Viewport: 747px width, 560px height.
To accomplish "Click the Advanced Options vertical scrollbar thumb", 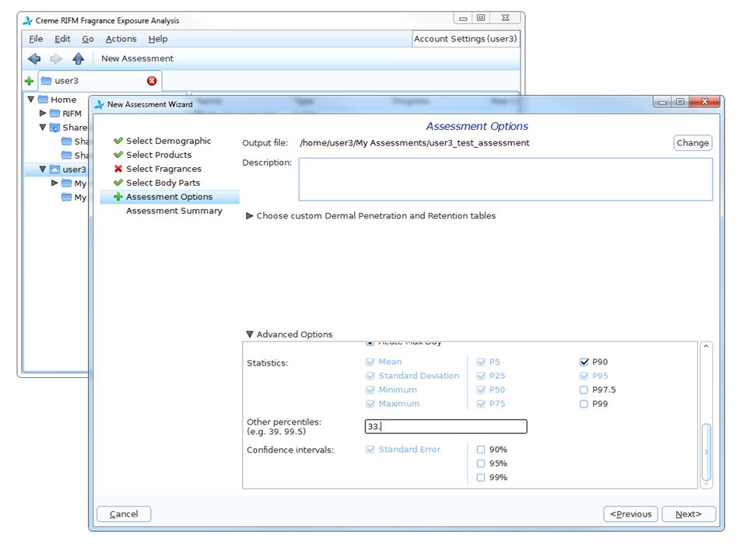I will pyautogui.click(x=707, y=452).
